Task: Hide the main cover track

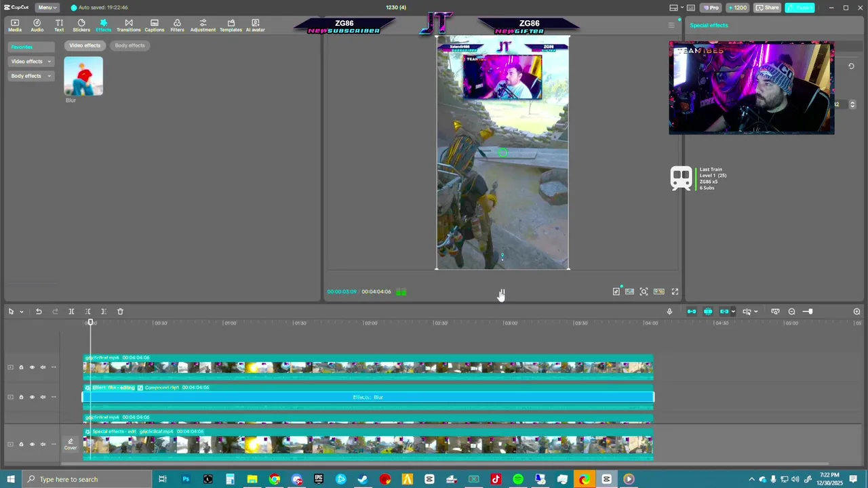Action: click(32, 445)
